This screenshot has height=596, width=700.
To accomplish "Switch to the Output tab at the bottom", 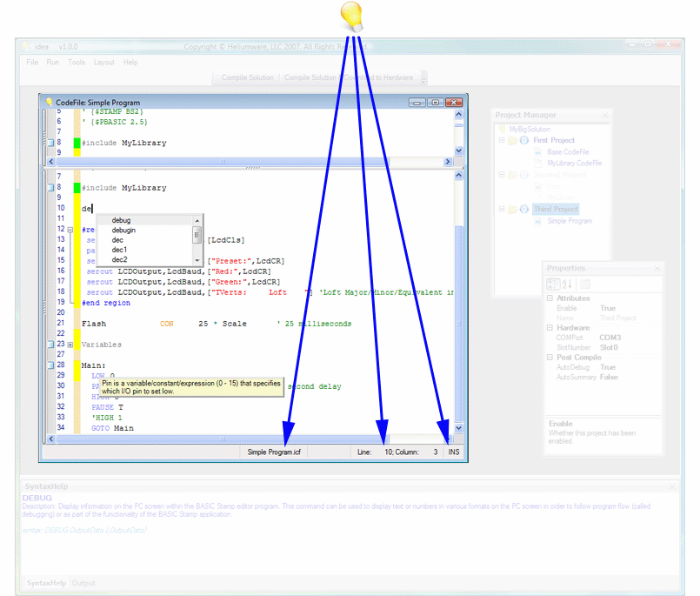I will pos(83,583).
